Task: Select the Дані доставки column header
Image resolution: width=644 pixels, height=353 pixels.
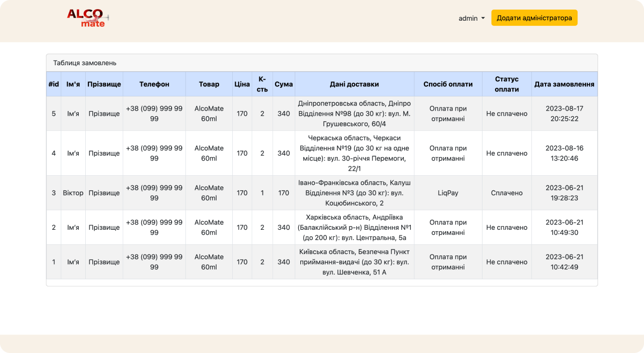Action: 354,84
